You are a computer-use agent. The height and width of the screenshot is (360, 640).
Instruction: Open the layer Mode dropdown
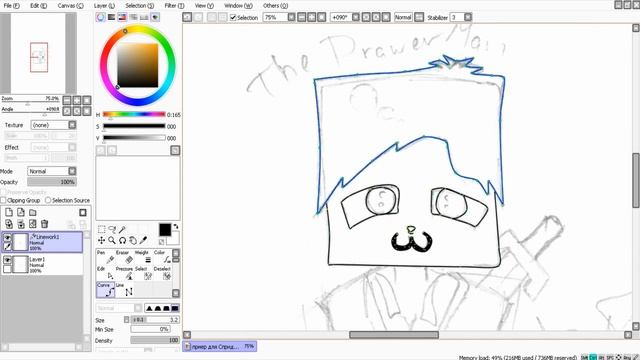click(x=72, y=171)
